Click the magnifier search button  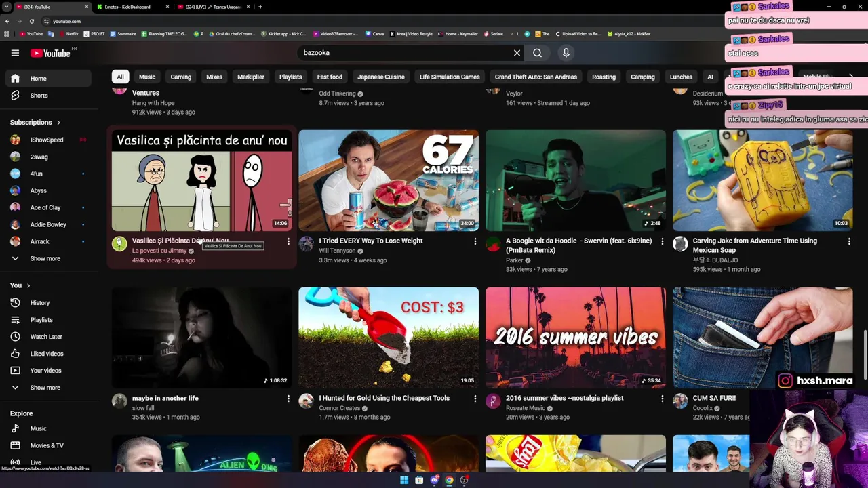537,53
